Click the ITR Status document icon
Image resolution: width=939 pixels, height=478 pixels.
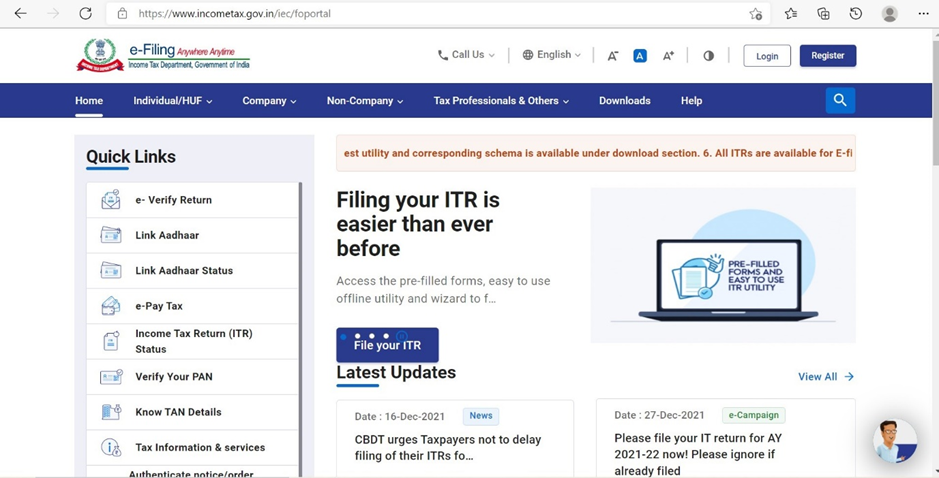pyautogui.click(x=111, y=341)
